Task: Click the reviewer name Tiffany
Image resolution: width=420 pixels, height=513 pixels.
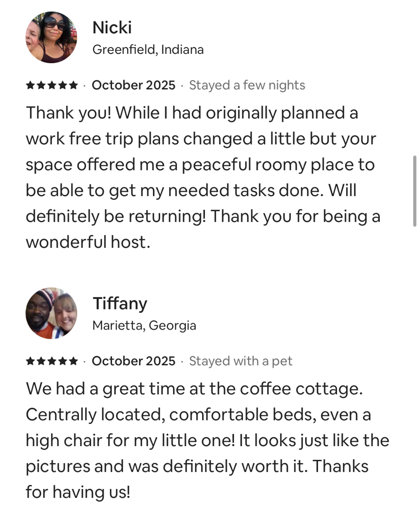Action: pos(120,303)
